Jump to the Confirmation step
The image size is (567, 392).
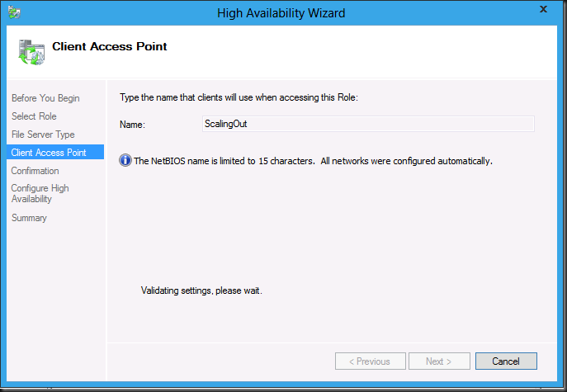pyautogui.click(x=35, y=170)
